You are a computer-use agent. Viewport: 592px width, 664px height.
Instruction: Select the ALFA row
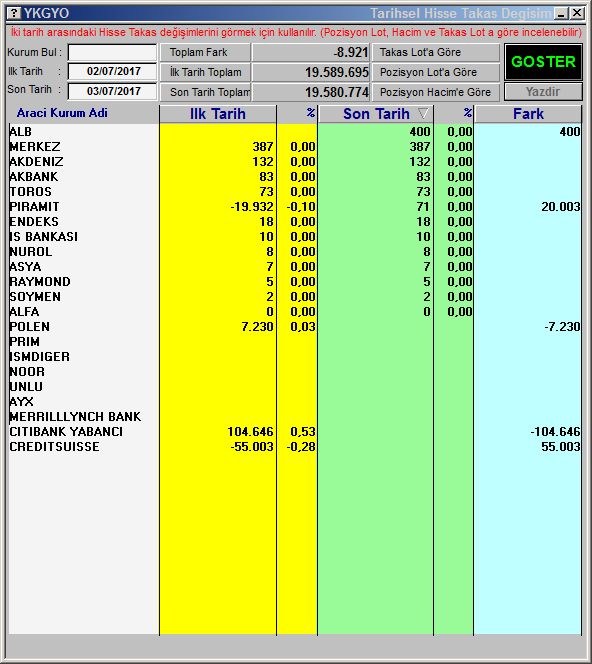tap(295, 312)
